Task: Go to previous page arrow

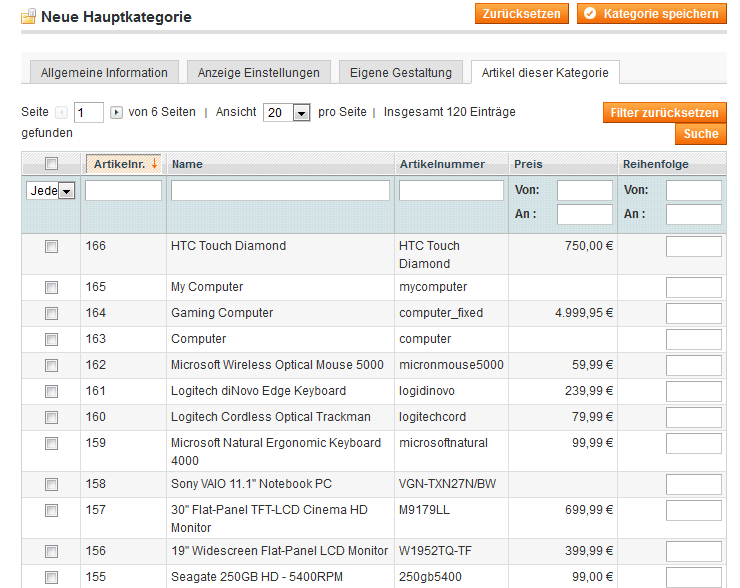Action: coord(61,112)
